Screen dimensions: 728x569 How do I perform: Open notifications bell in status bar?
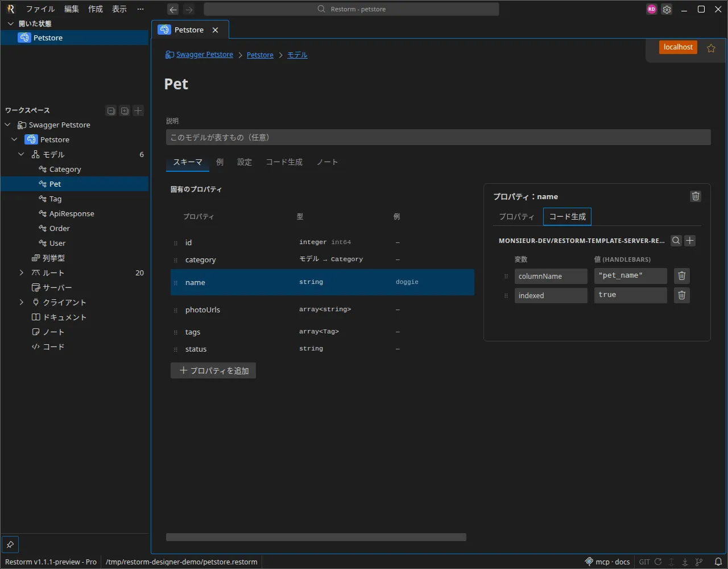click(x=718, y=562)
